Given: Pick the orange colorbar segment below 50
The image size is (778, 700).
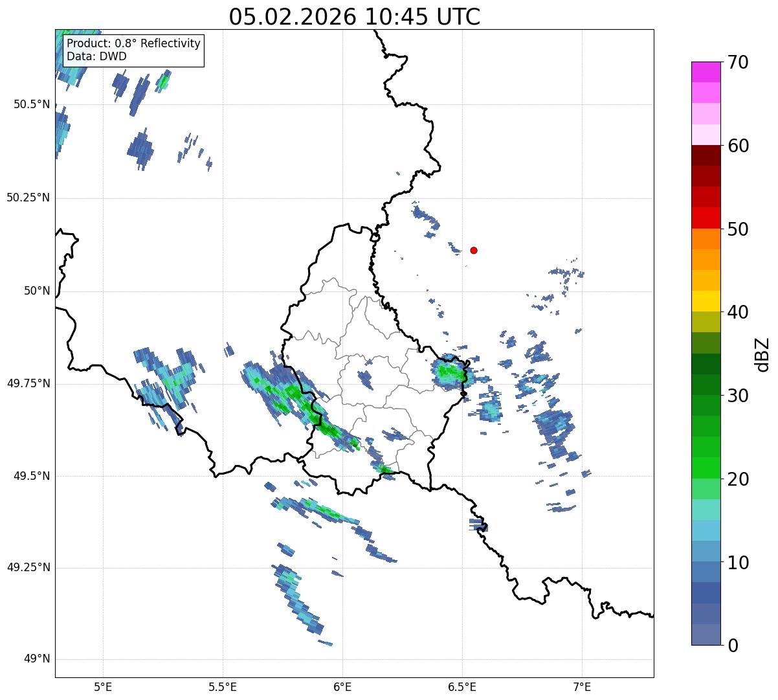Looking at the screenshot, I should coord(706,239).
